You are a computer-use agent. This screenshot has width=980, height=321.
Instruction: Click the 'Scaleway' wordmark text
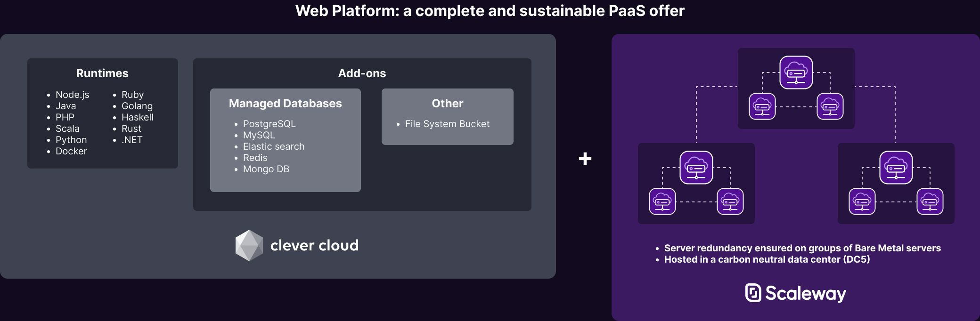point(806,294)
